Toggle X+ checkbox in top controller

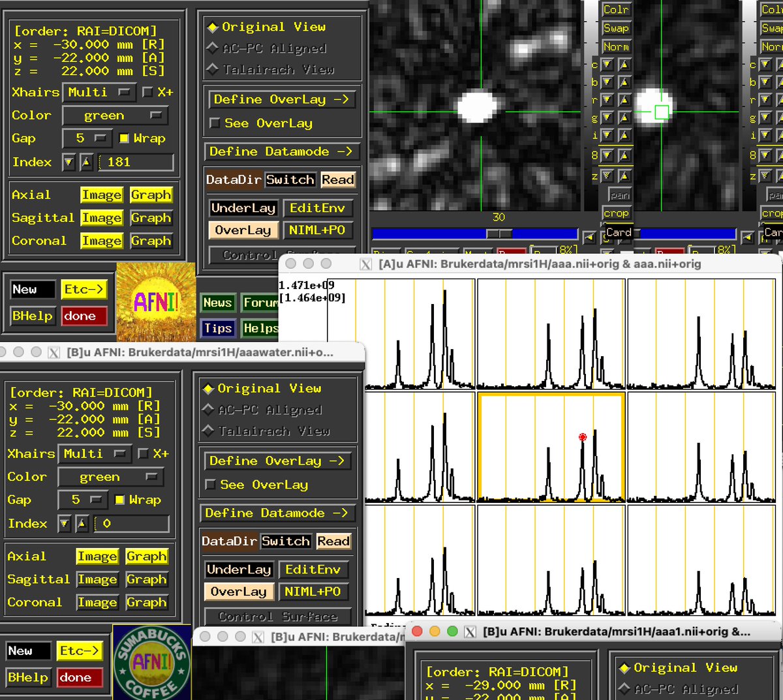click(x=157, y=92)
